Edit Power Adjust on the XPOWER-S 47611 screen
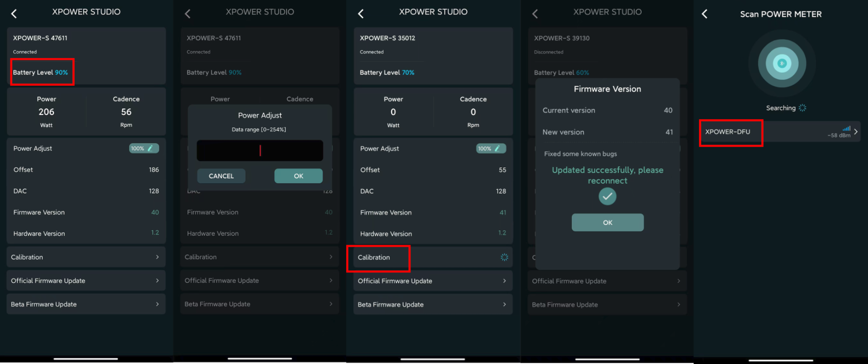868x364 pixels. pos(144,149)
